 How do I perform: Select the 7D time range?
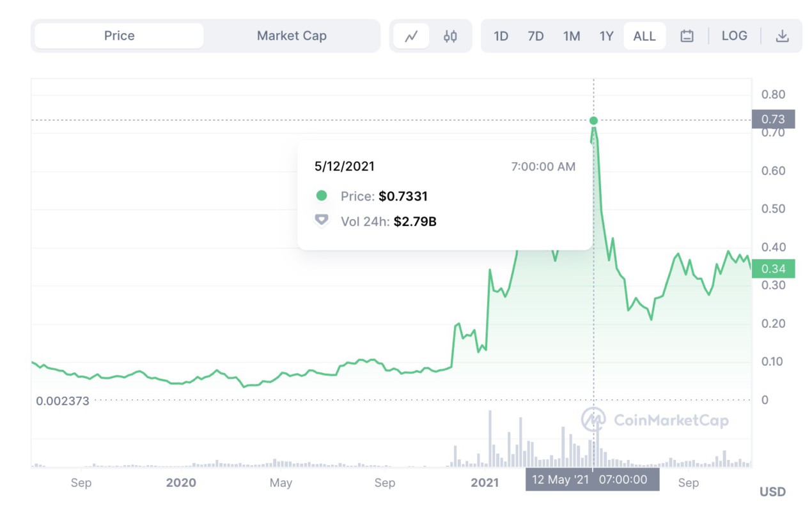coord(536,36)
